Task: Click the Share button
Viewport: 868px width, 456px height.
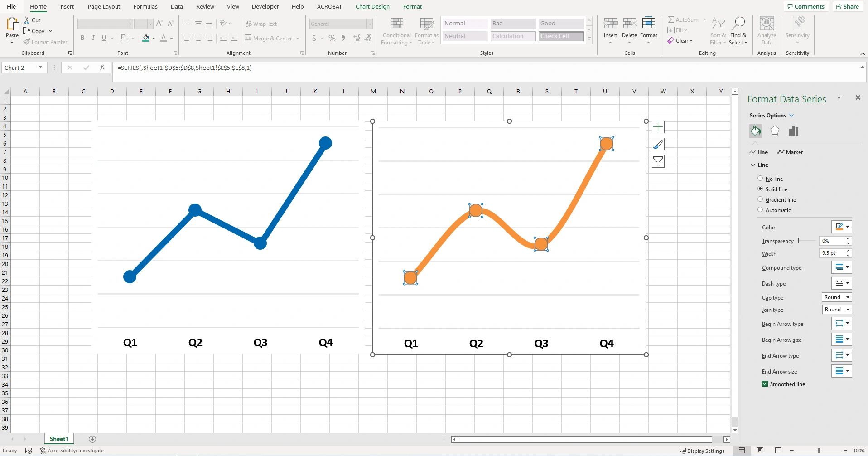Action: click(847, 6)
